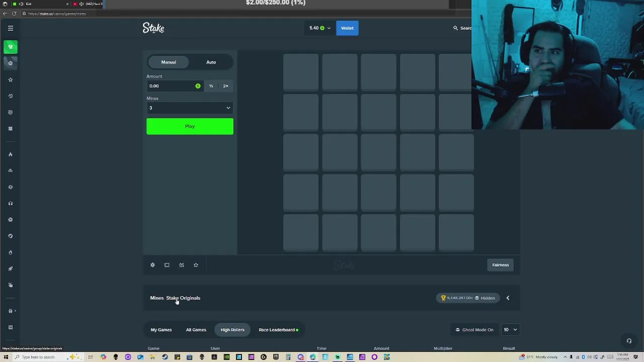
Task: Select the Race Leaderboard tab
Action: coord(278,330)
